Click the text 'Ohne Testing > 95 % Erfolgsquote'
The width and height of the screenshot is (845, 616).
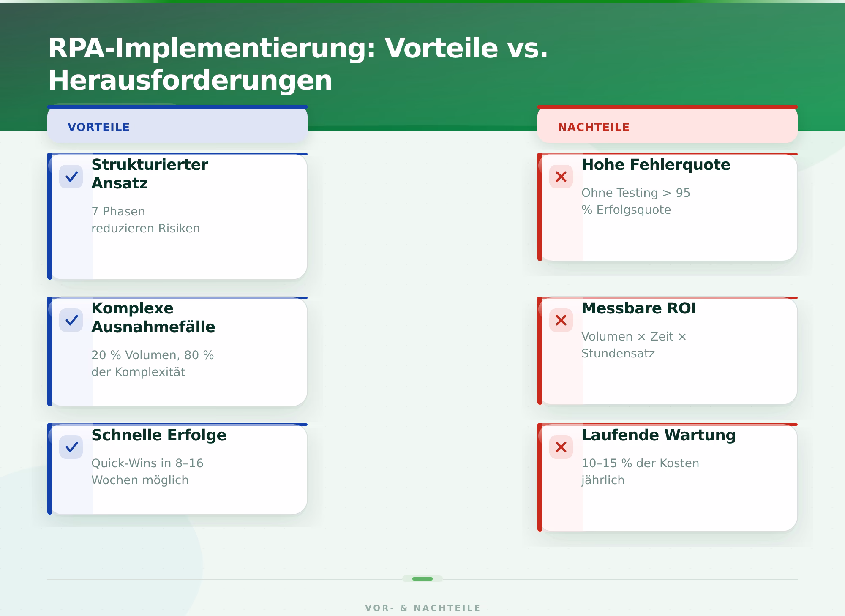[636, 201]
